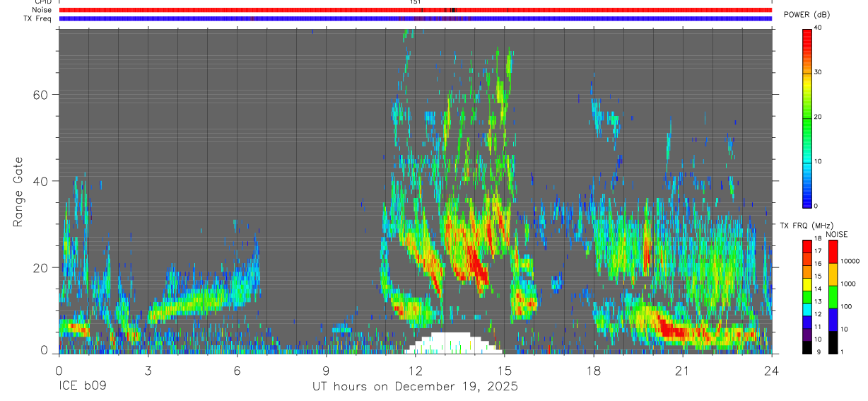
Task: Click the blue TX Freq strip above plot
Action: pyautogui.click(x=415, y=18)
